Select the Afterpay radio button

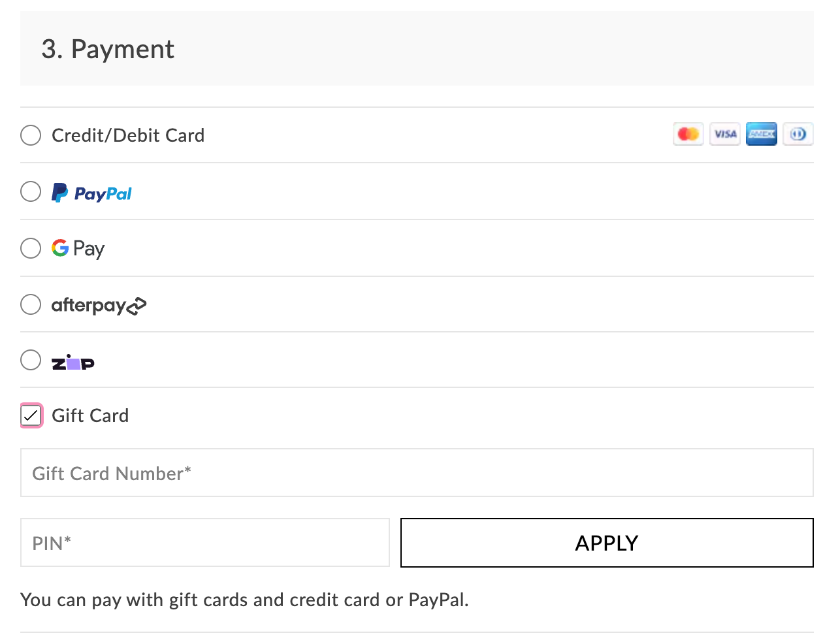click(x=31, y=304)
